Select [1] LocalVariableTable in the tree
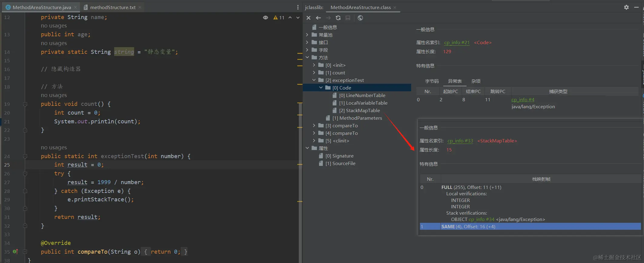Viewport: 644px width, 263px height. 363,103
